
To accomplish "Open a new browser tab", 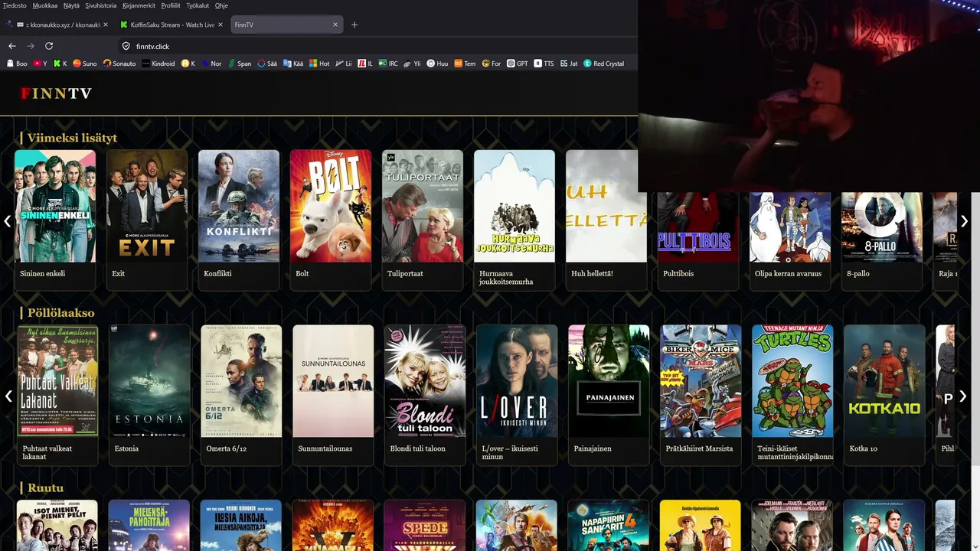I will [x=354, y=24].
